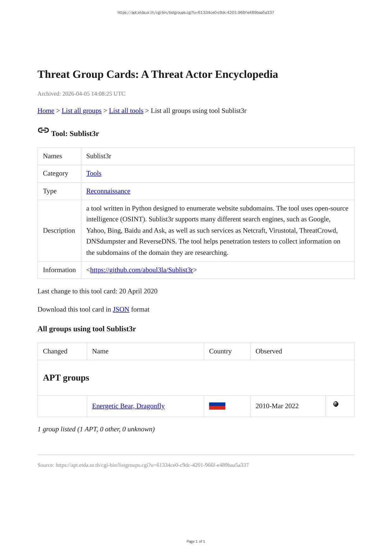Screen dimensions: 392x554
Task: Open the Energetic Bear, Dragonfly group
Action: pos(128,406)
